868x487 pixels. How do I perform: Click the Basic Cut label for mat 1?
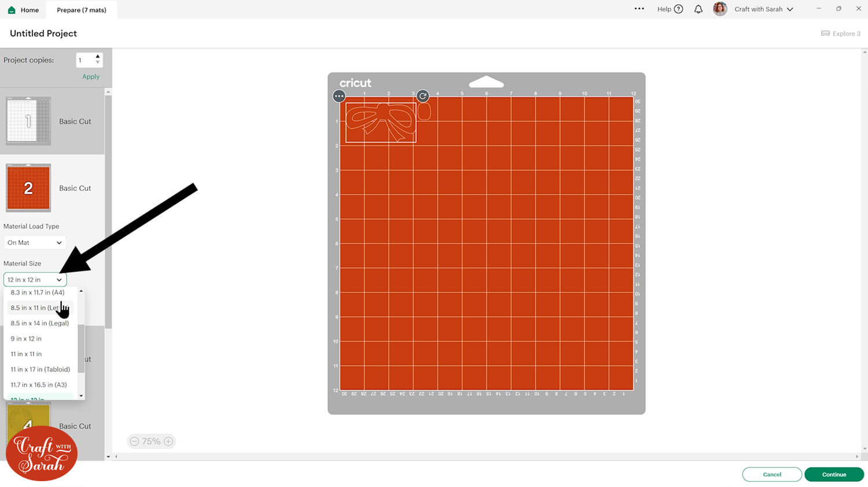(75, 121)
